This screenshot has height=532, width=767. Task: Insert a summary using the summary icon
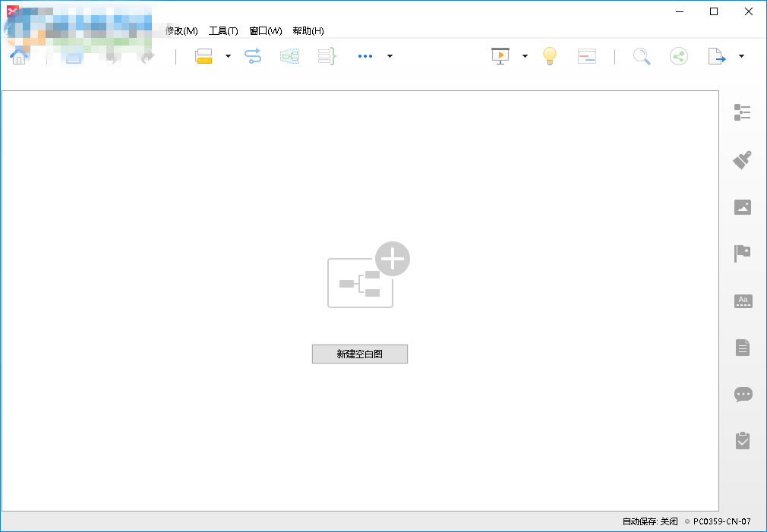tap(326, 55)
